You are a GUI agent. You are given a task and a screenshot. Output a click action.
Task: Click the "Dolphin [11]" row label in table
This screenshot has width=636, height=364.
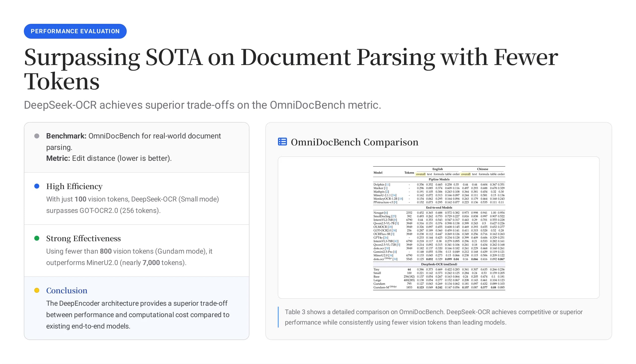[382, 185]
